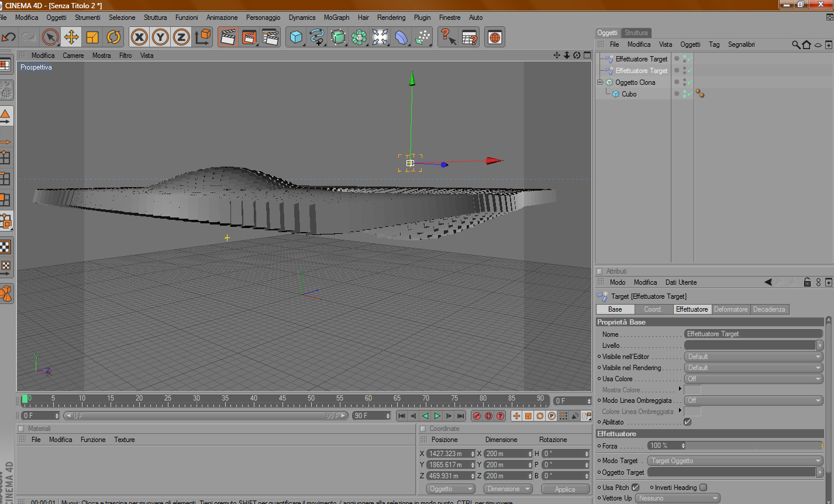Viewport: 834px width, 504px height.
Task: Click the Nome input field
Action: pos(753,334)
